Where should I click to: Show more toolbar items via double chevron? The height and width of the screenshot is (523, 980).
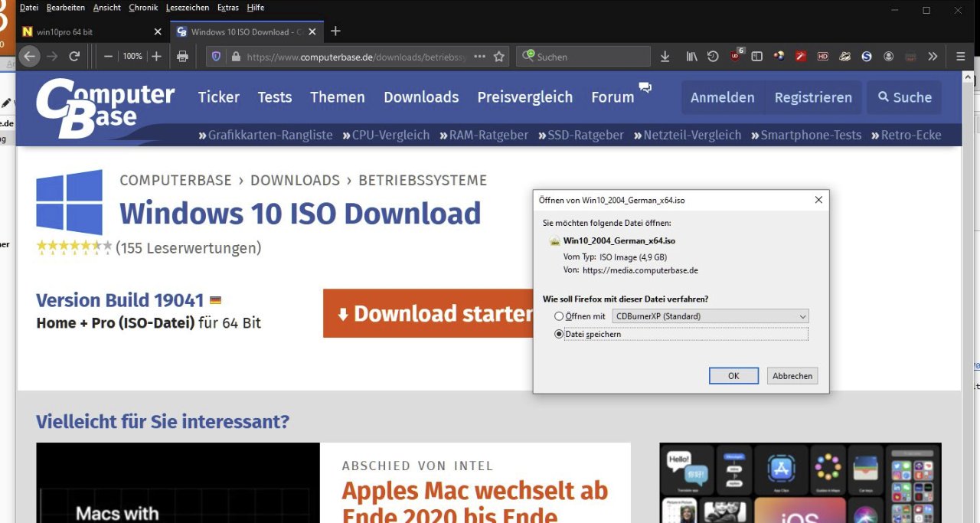click(x=933, y=57)
